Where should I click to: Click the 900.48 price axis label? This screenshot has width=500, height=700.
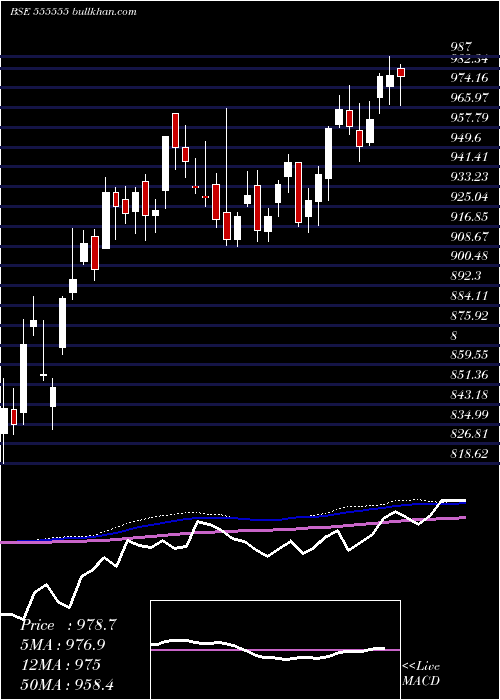pos(469,256)
